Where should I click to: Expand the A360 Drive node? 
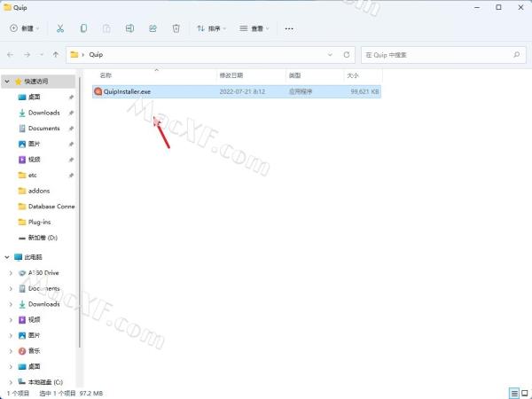[11, 273]
